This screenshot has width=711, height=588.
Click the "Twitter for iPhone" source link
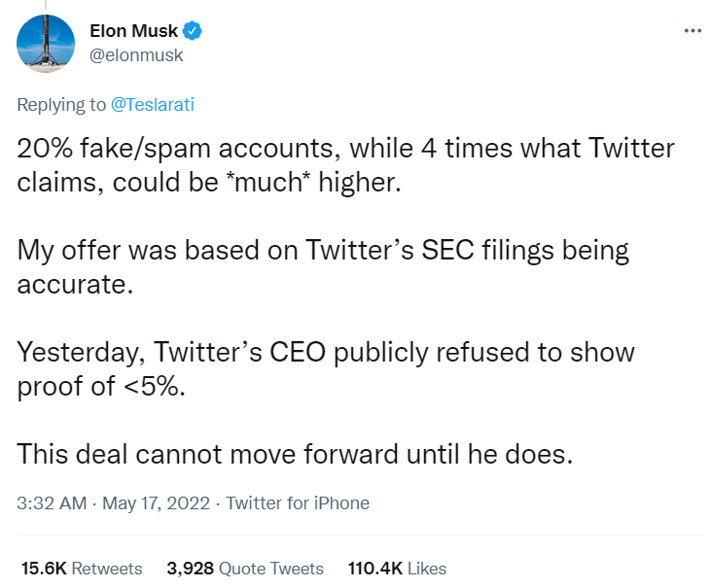[298, 503]
